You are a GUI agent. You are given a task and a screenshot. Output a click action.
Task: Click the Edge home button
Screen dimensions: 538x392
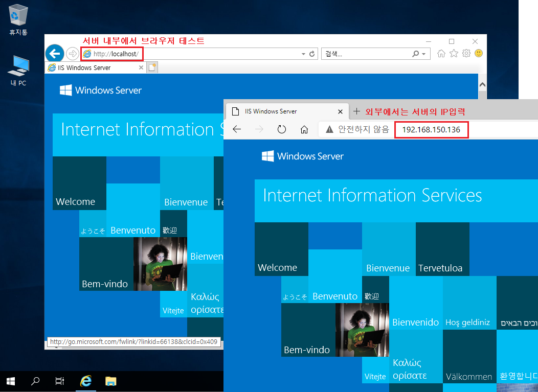pos(304,129)
